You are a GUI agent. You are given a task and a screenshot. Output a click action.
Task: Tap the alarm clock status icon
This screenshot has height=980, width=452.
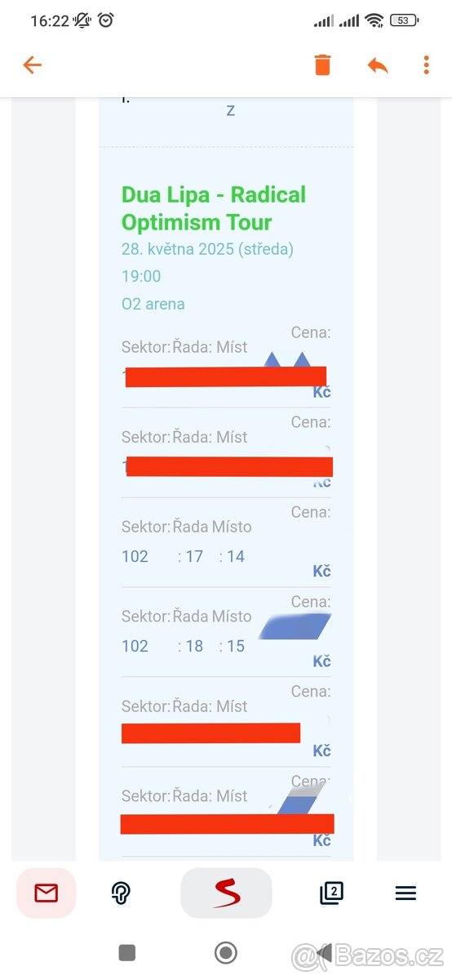click(x=106, y=20)
